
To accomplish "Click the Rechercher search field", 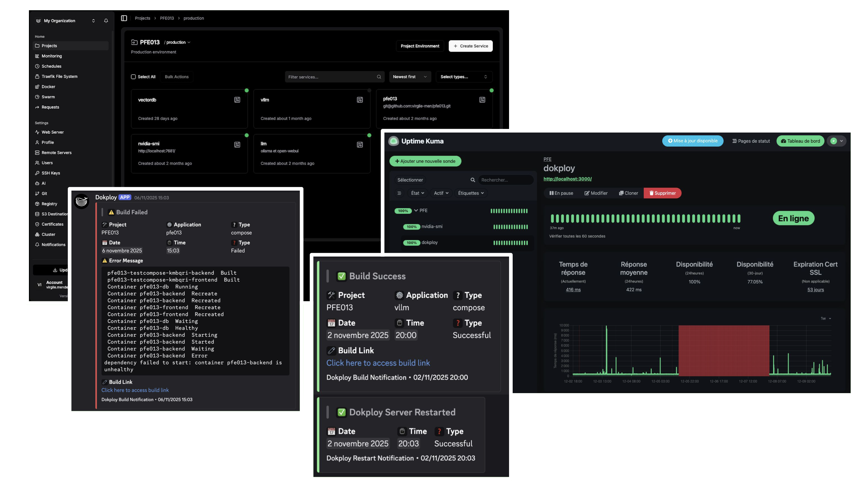I will click(x=505, y=180).
